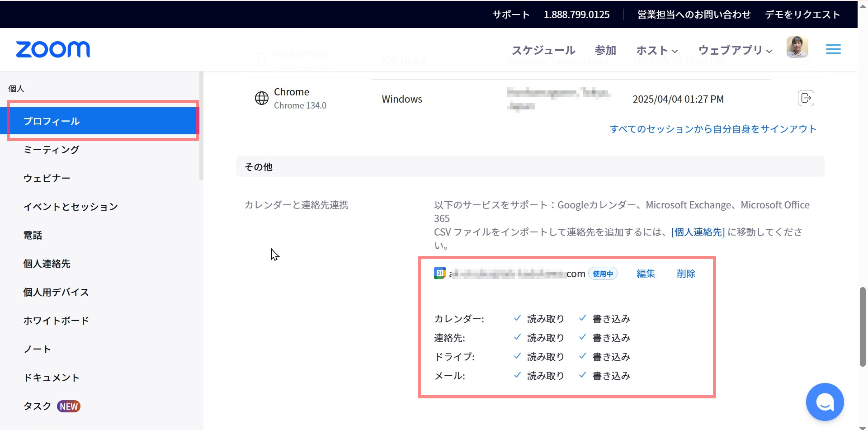This screenshot has width=868, height=430.
Task: Click the メール 書き込み permission
Action: [x=604, y=376]
